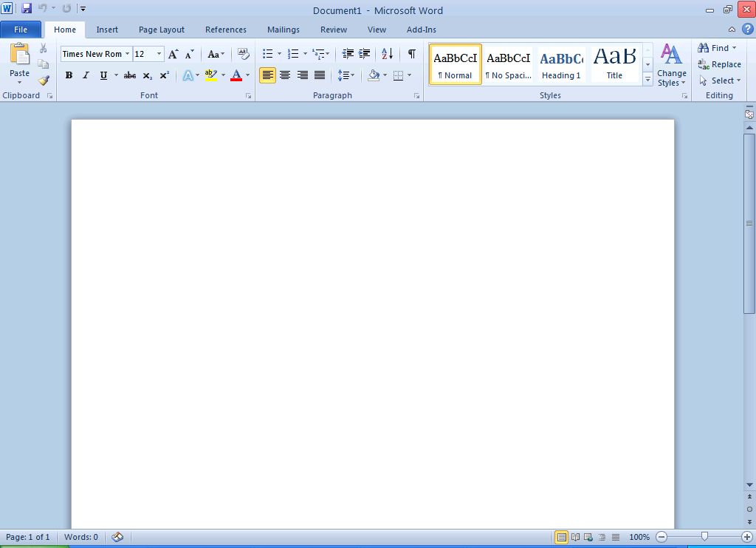Click the zoom slider handle

pos(705,537)
